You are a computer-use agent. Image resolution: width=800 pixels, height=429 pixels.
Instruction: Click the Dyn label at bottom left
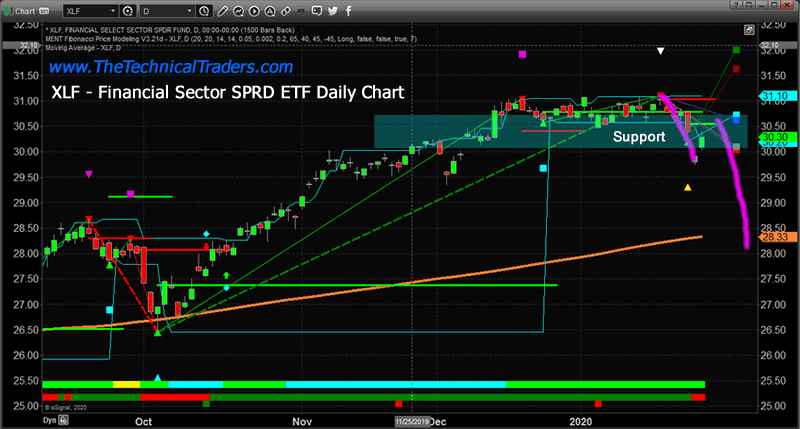coord(49,420)
